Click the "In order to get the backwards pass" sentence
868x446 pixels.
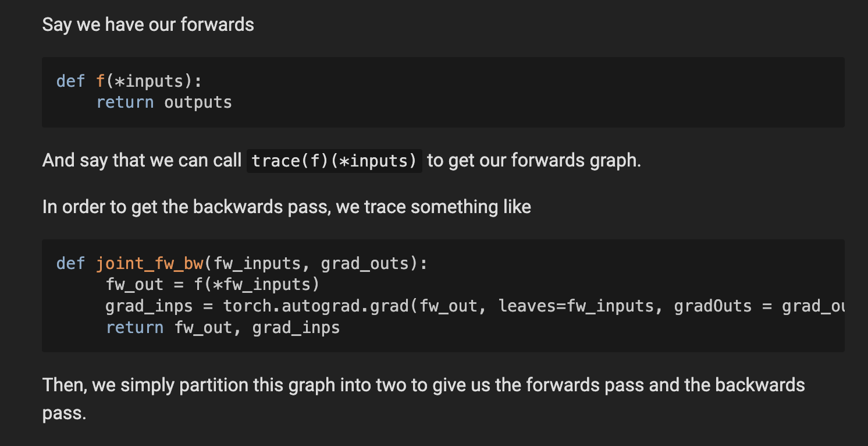point(286,207)
